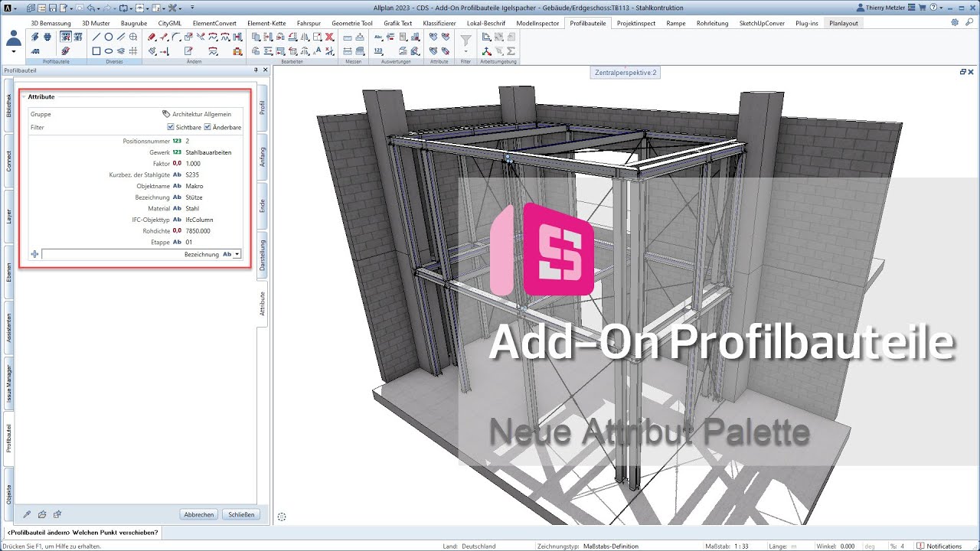Click the Rohdichte value 7850.000
This screenshot has height=551, width=980.
198,230
